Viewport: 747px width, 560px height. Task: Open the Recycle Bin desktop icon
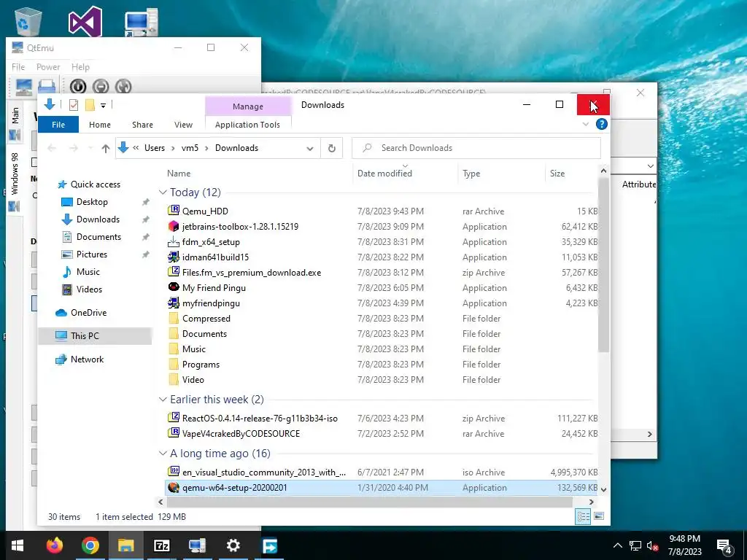pyautogui.click(x=28, y=21)
